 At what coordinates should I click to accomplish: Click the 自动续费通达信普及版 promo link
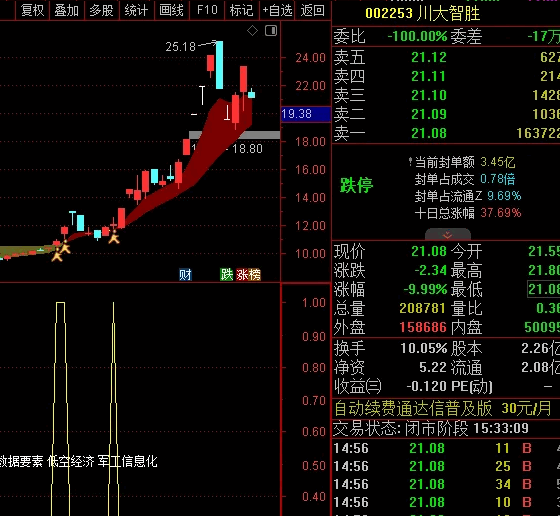(x=413, y=409)
